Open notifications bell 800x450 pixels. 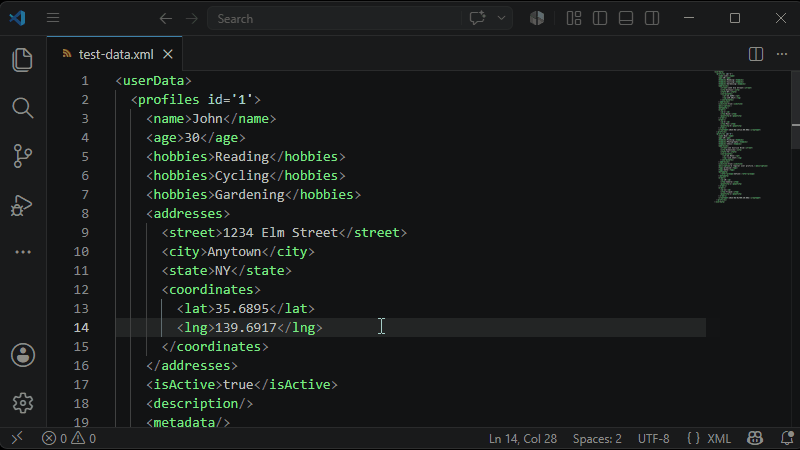click(x=787, y=438)
